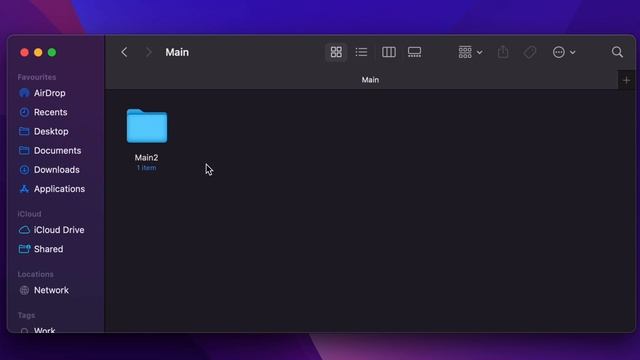The width and height of the screenshot is (640, 360).
Task: Click the Locations section header
Action: point(36,274)
